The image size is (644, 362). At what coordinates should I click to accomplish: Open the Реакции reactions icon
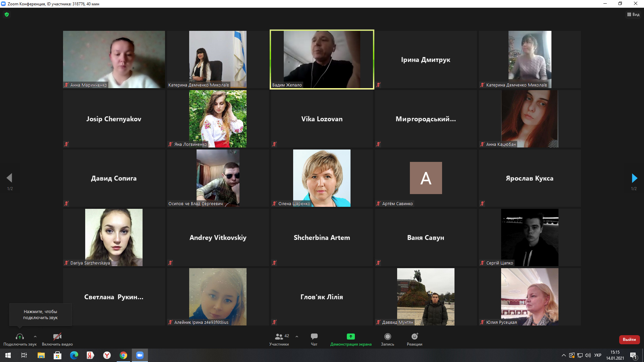(x=415, y=337)
